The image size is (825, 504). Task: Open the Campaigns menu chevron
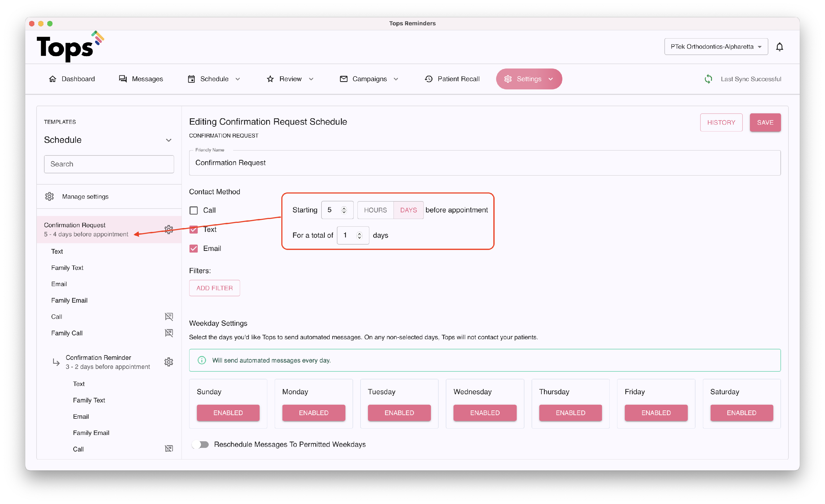[x=396, y=79]
